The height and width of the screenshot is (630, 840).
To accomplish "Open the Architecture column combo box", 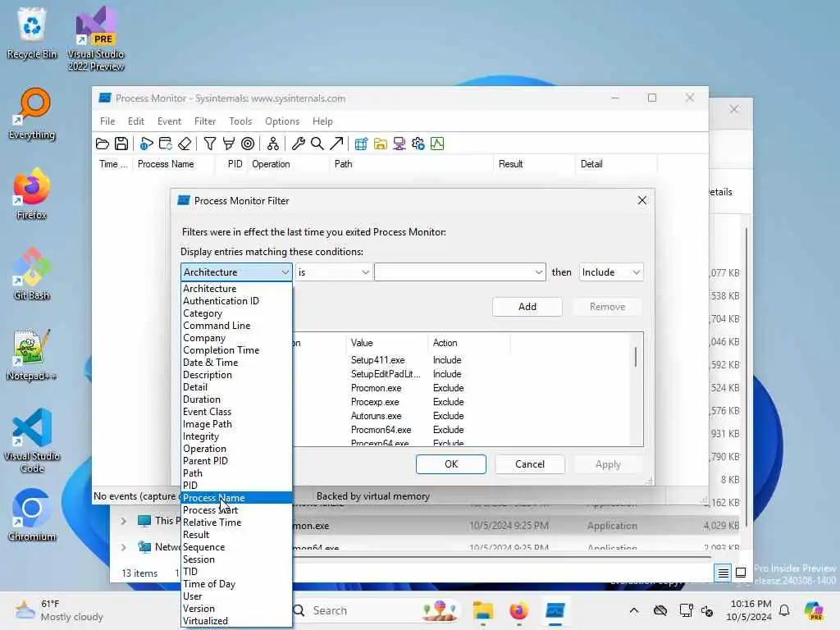I will pos(236,272).
